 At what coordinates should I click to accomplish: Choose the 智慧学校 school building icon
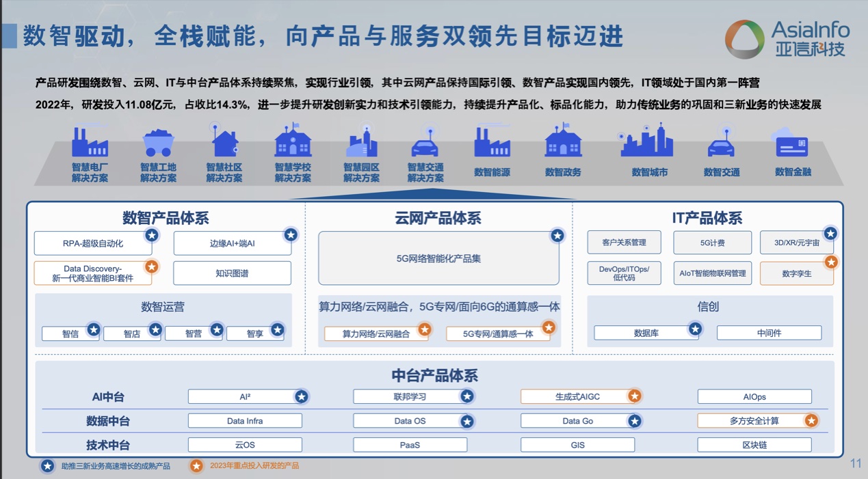(x=293, y=141)
